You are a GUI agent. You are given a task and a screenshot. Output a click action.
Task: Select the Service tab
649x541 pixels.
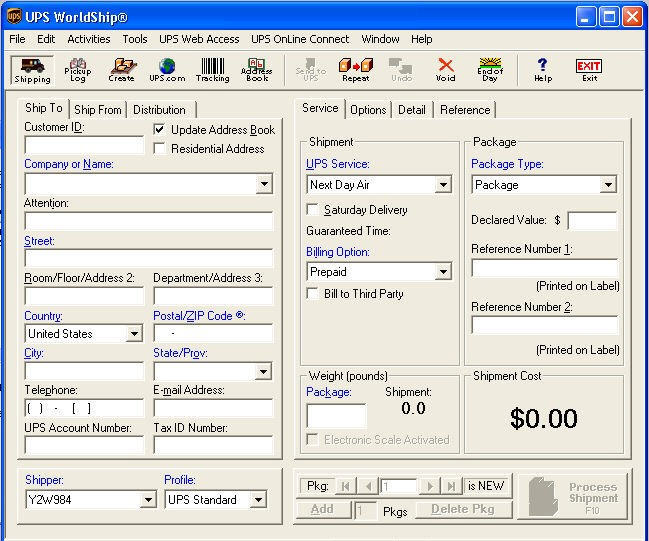(x=320, y=108)
